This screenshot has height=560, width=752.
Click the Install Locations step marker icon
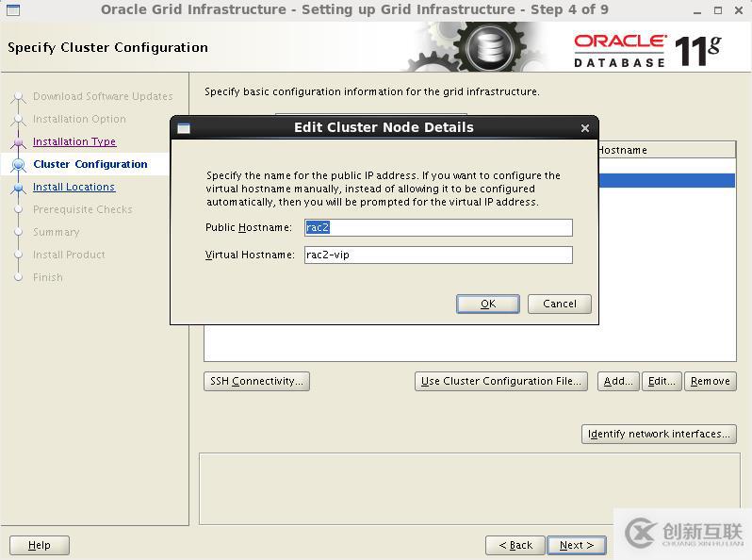pos(18,188)
